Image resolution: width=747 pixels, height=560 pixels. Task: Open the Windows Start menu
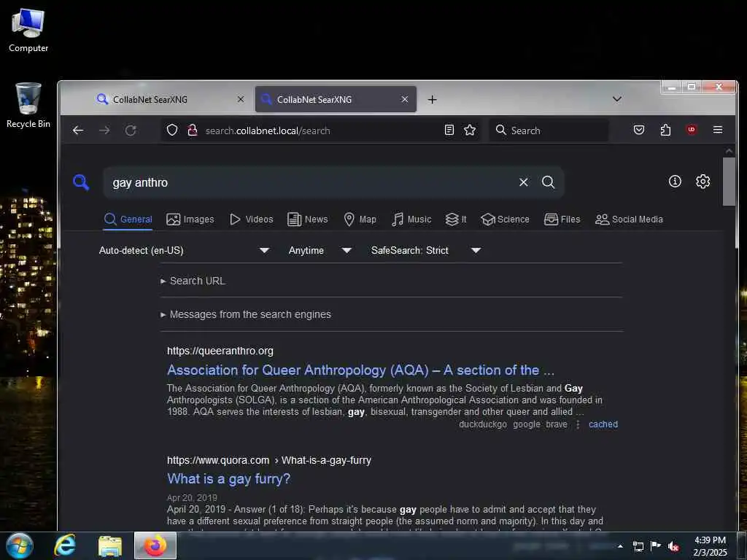(x=19, y=545)
